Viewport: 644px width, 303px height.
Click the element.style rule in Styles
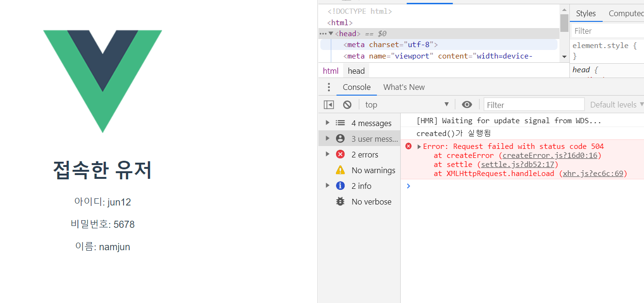point(604,46)
